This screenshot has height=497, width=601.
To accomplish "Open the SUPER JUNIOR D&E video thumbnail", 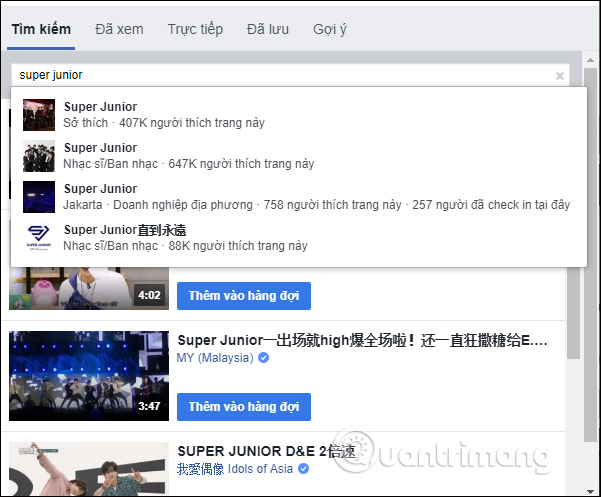I will [89, 469].
